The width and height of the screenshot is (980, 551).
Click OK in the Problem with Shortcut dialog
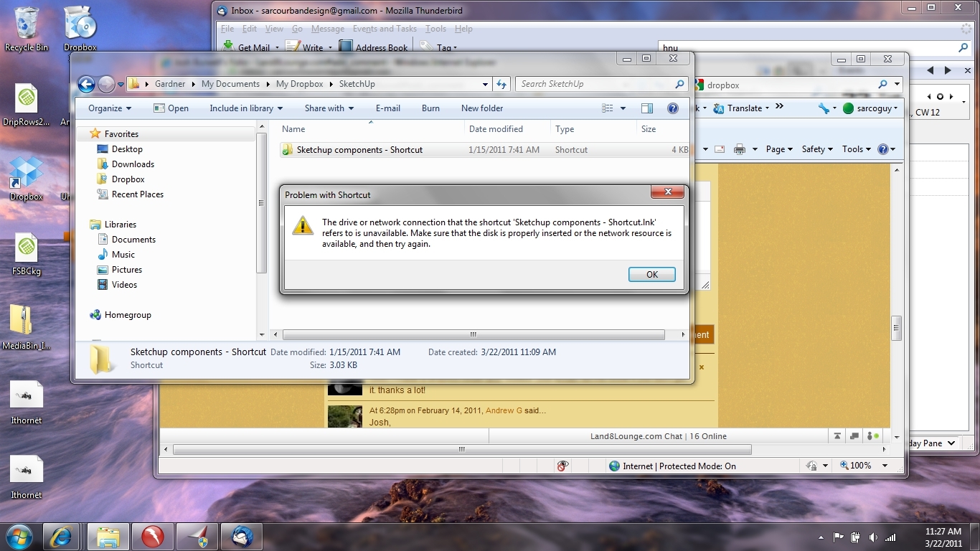(x=651, y=275)
